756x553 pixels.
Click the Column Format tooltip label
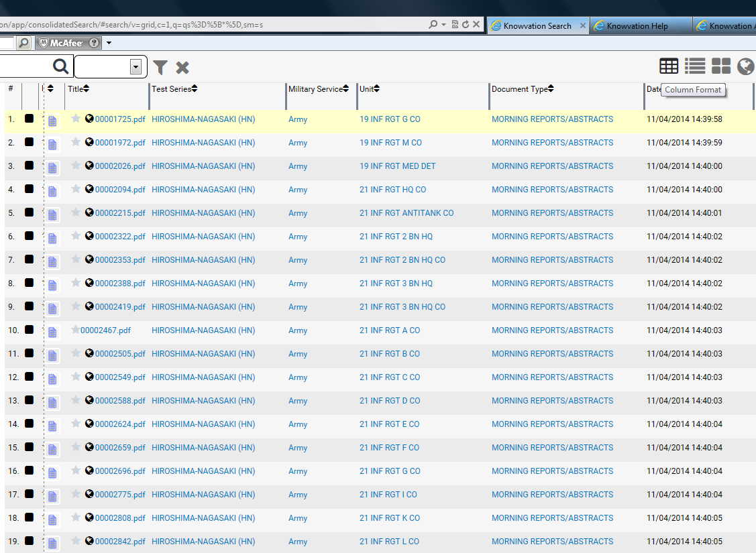pos(693,90)
